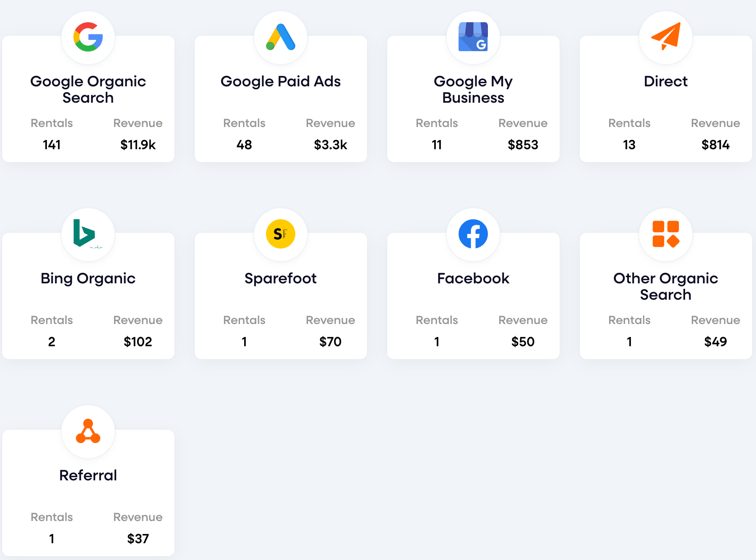Click the Sparefoot card title
756x560 pixels.
tap(281, 278)
